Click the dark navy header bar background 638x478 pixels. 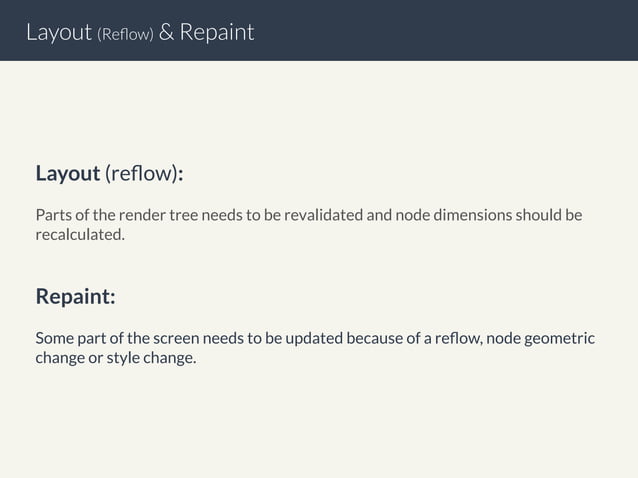(448, 31)
